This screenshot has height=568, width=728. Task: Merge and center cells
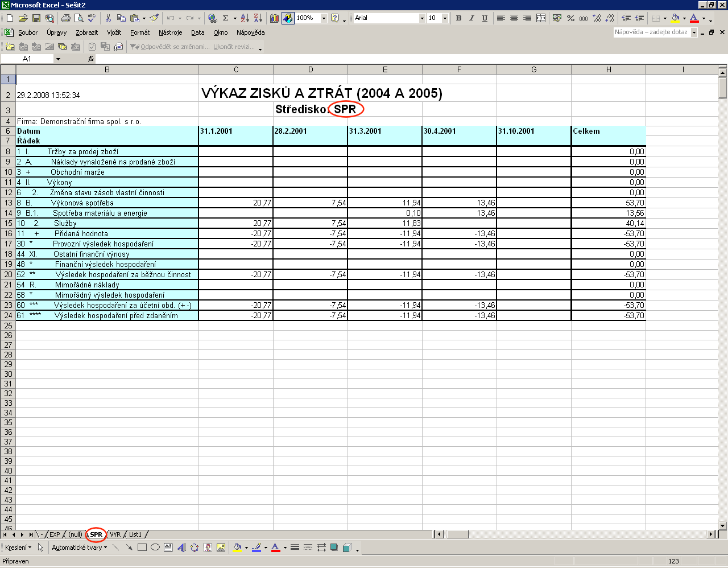click(541, 18)
